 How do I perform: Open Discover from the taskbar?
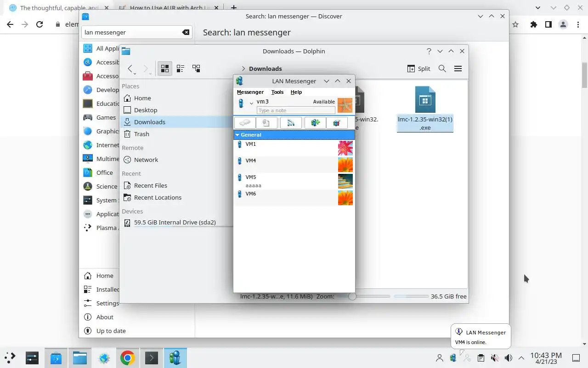point(56,357)
